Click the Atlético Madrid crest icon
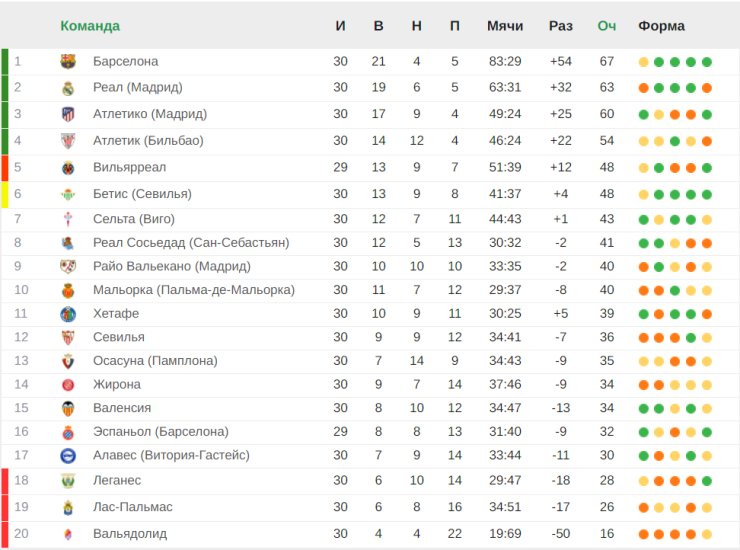Image resolution: width=740 pixels, height=550 pixels. [x=68, y=114]
